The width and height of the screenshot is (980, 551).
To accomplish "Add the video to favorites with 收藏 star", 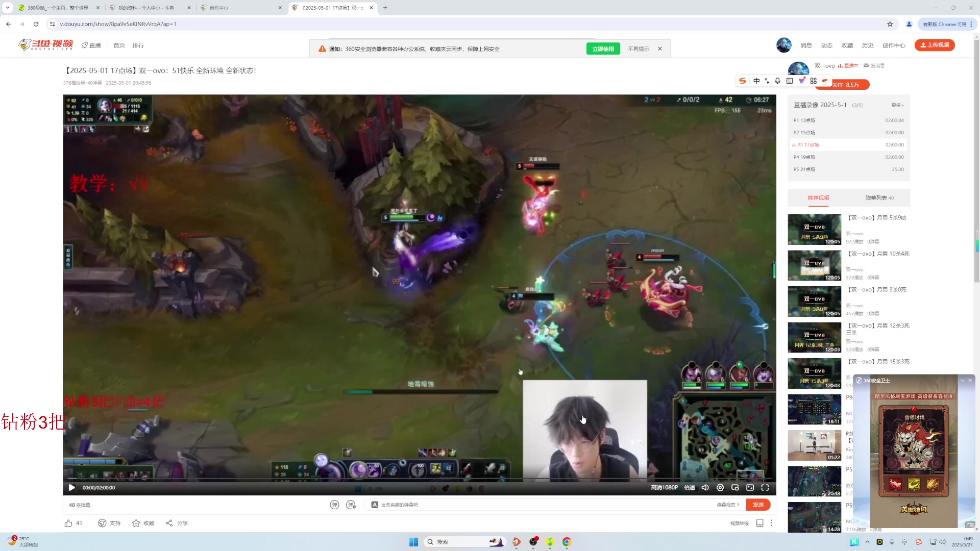I will click(x=136, y=523).
